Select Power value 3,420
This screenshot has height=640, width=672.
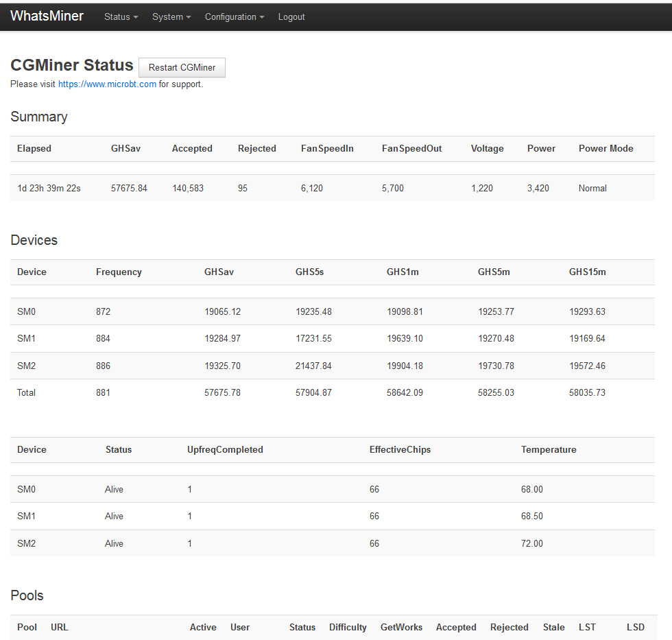(x=538, y=188)
